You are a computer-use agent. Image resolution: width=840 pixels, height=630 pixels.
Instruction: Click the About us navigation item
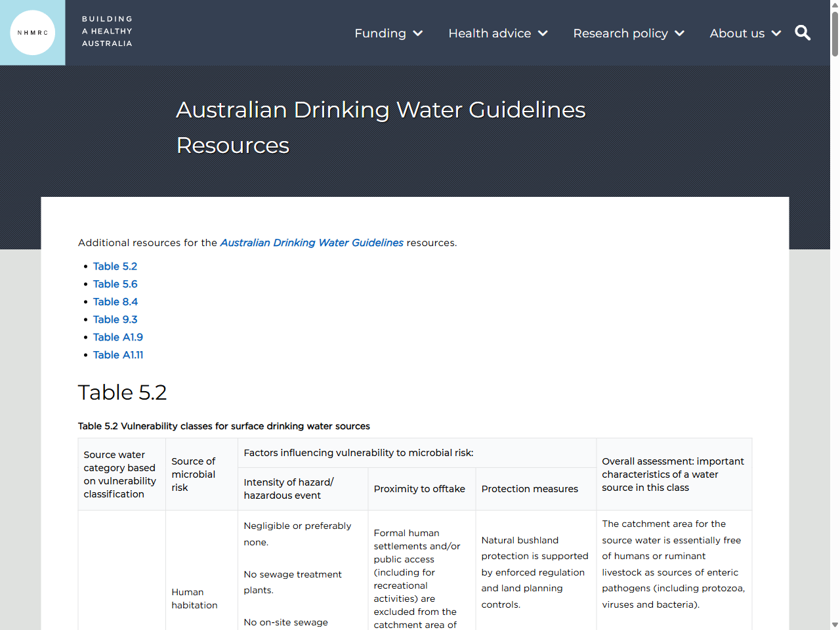click(x=738, y=33)
